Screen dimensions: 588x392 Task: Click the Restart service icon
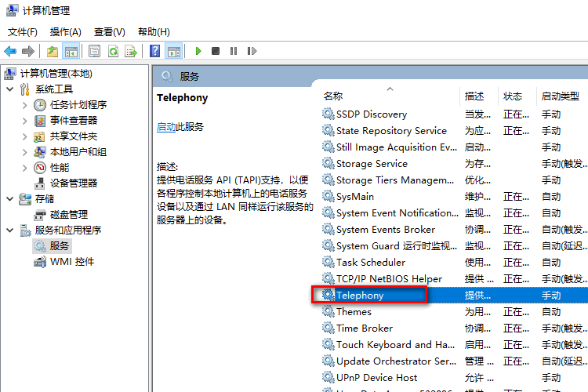(252, 51)
